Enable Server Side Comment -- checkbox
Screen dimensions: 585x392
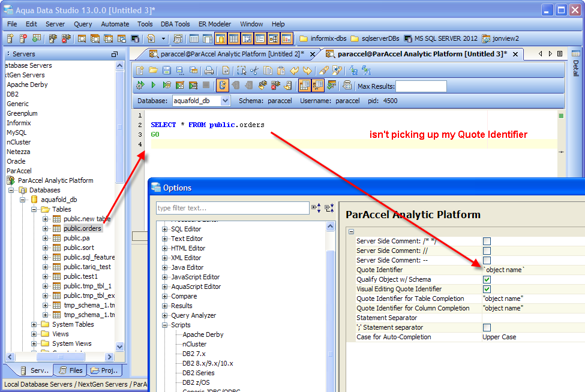click(x=487, y=261)
